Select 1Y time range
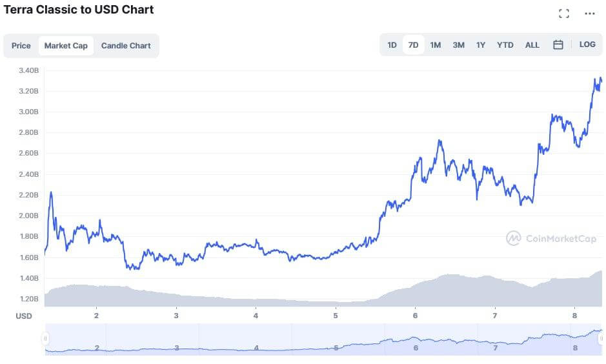Screen dimensions: 606x364 pyautogui.click(x=480, y=45)
